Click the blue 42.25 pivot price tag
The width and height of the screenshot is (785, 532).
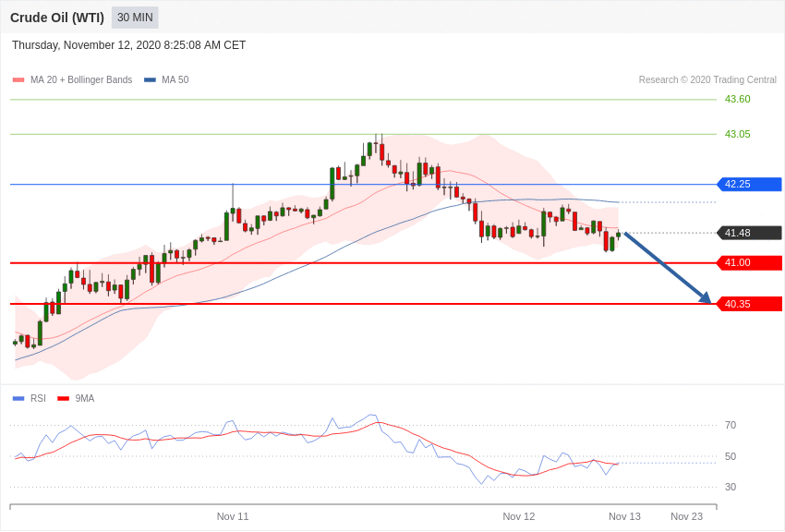[x=750, y=184]
